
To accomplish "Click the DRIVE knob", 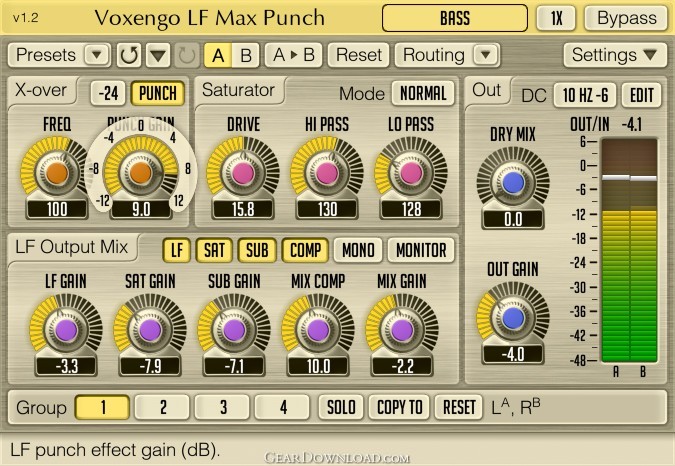I will tap(243, 173).
